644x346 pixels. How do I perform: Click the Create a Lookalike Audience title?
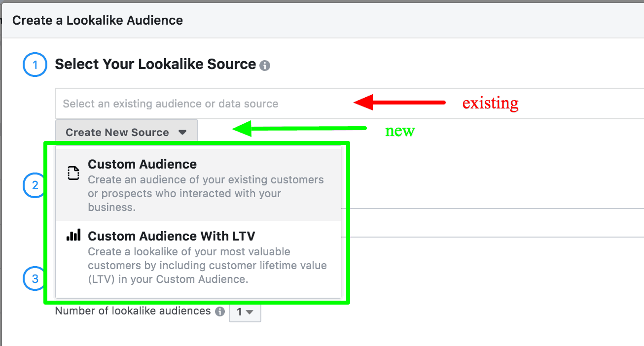point(98,20)
